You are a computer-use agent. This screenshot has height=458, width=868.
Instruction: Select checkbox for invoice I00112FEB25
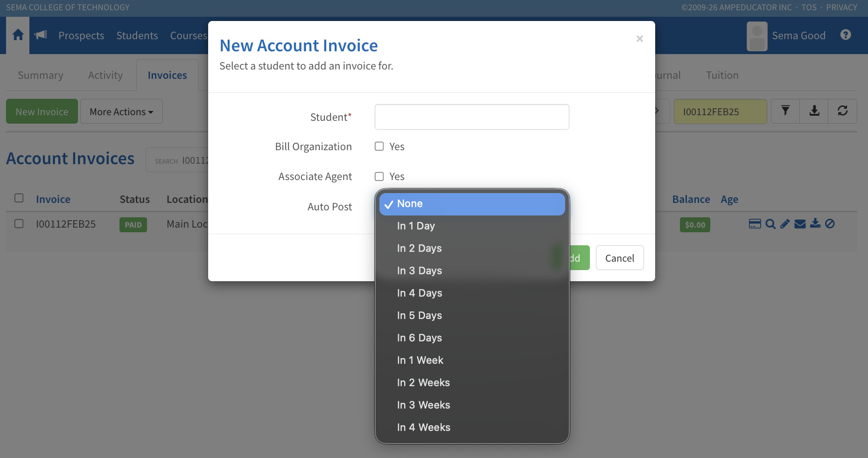19,224
